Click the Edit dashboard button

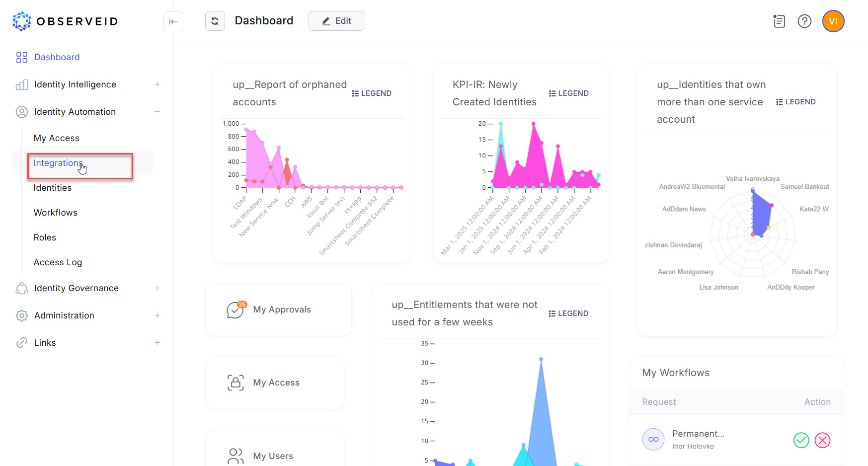pyautogui.click(x=336, y=21)
